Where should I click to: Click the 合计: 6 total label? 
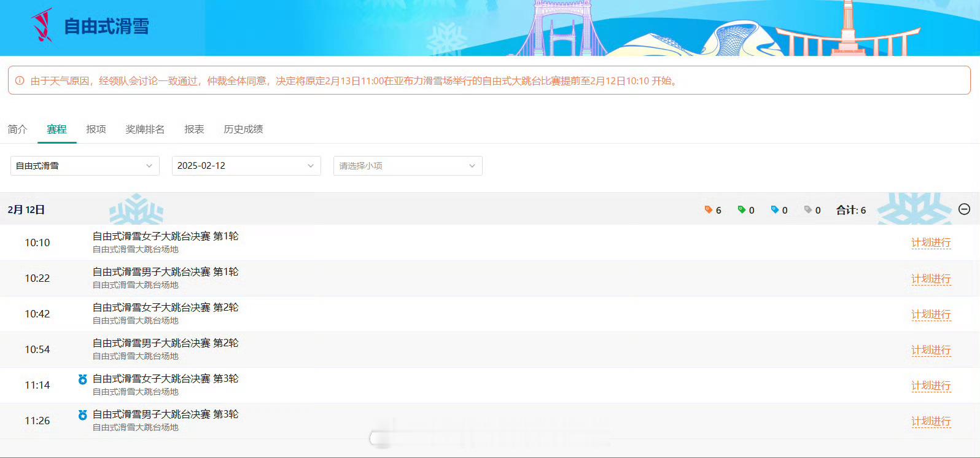pyautogui.click(x=851, y=210)
